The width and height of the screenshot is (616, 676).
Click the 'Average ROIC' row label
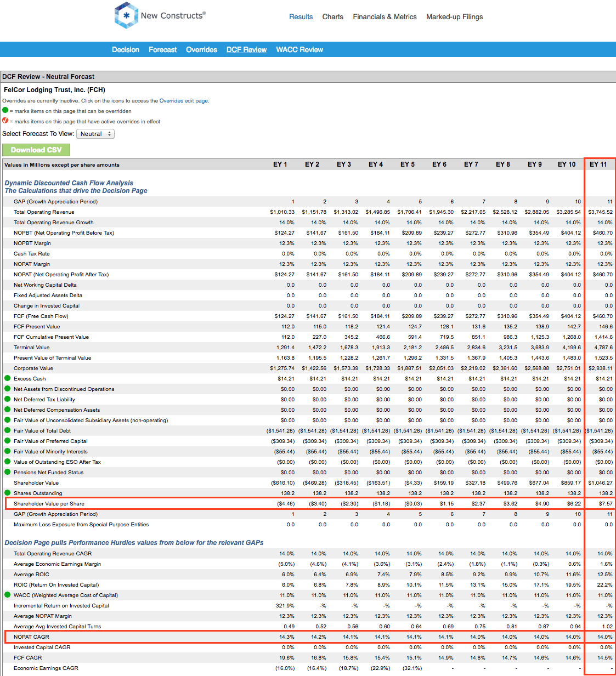click(31, 575)
